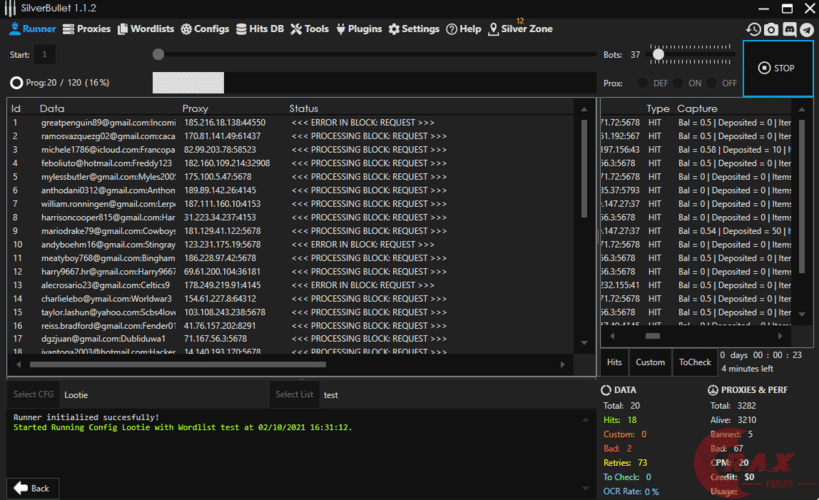
Task: Select the DEF proxy mode radio button
Action: click(x=645, y=83)
